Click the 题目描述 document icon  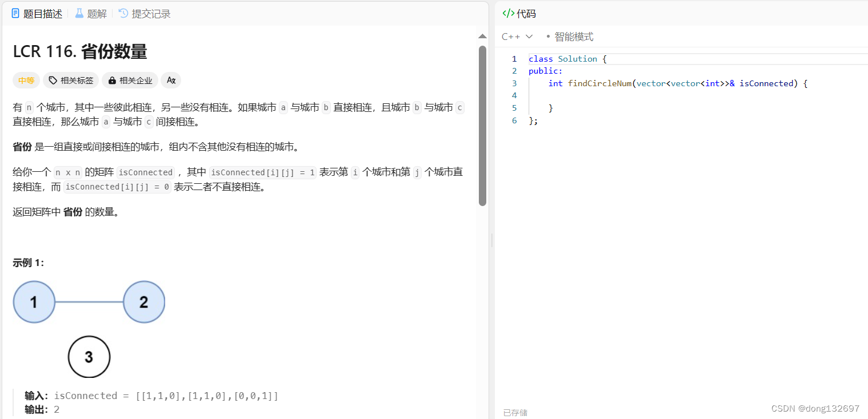coord(15,13)
